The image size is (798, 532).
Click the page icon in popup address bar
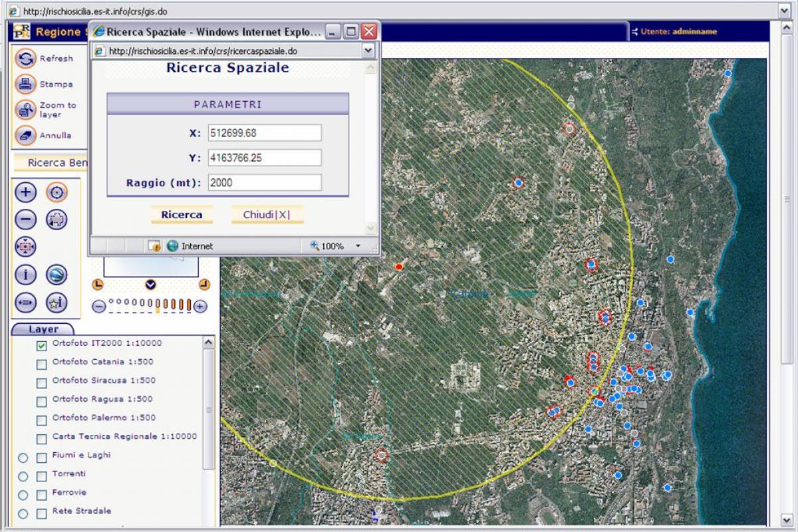pyautogui.click(x=100, y=51)
